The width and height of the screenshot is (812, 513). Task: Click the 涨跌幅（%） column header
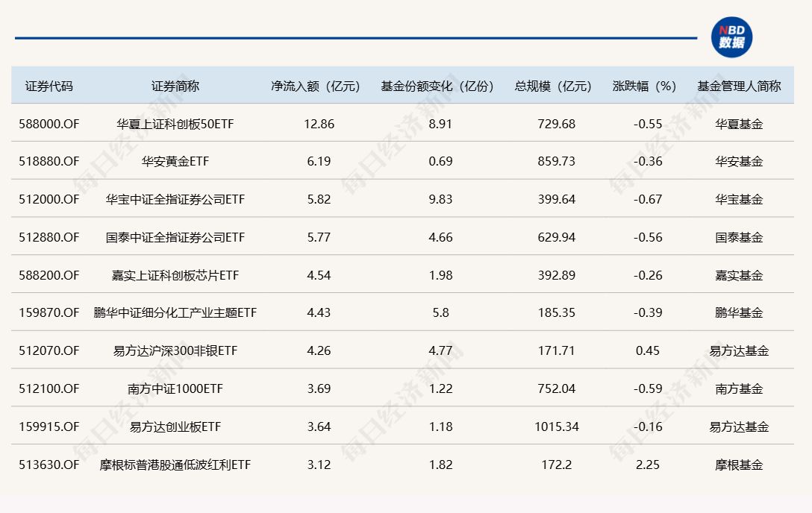pyautogui.click(x=644, y=86)
